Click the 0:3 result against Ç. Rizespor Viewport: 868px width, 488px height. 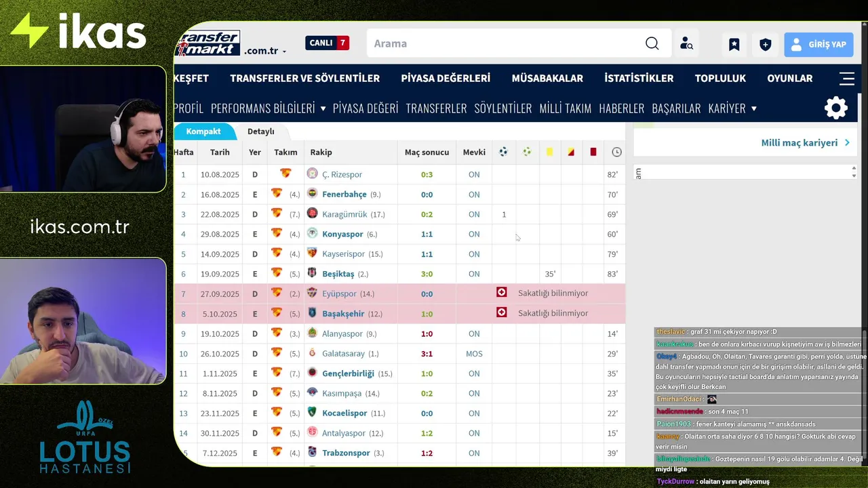click(427, 174)
